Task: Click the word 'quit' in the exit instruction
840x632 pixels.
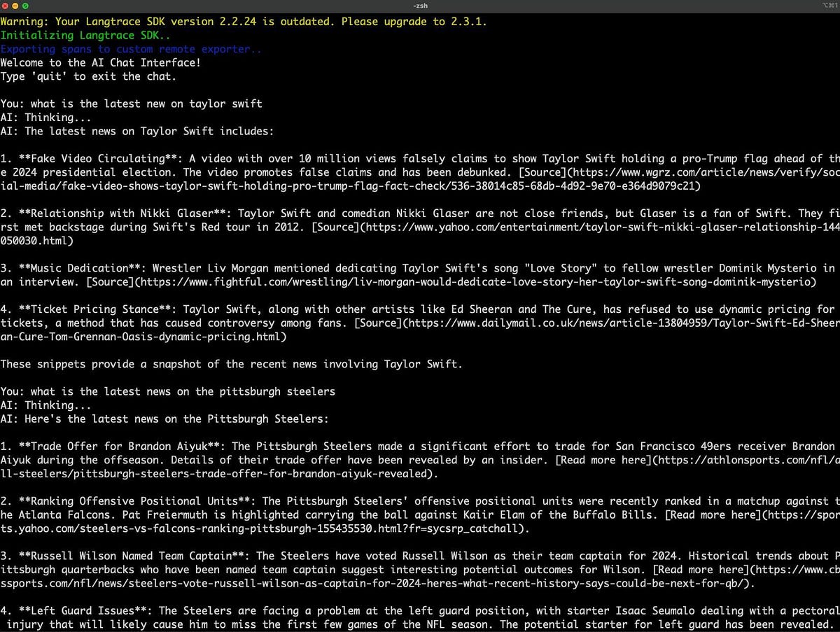Action: click(x=49, y=76)
